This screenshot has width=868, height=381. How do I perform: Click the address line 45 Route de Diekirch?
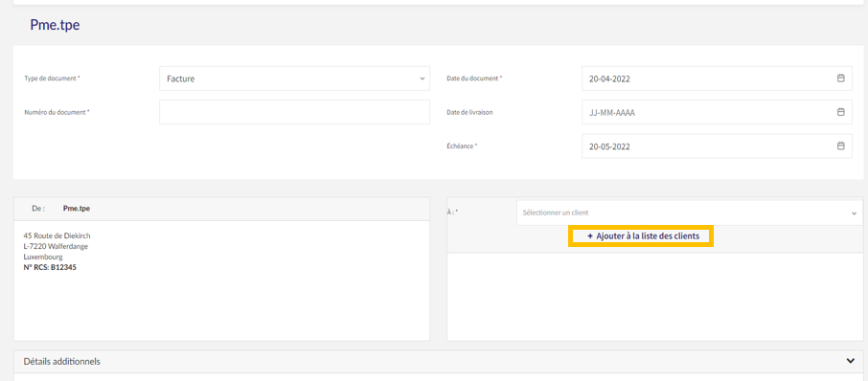[x=57, y=235]
